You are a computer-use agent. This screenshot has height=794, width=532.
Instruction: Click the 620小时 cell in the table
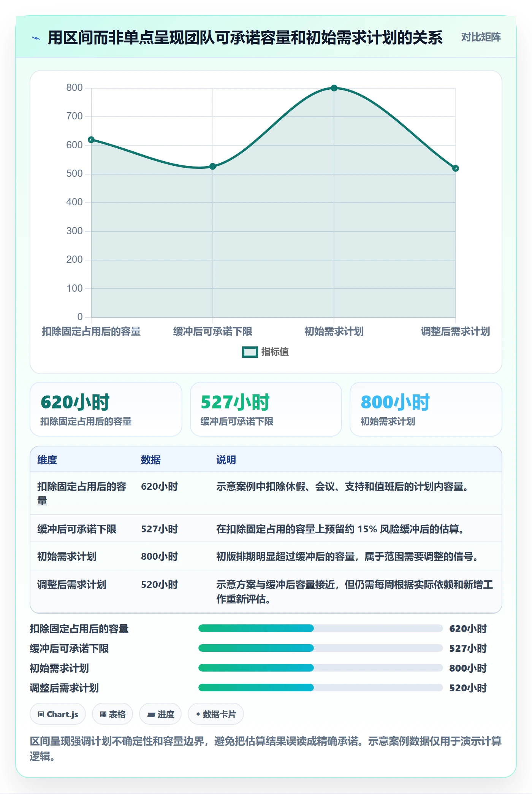pyautogui.click(x=160, y=486)
